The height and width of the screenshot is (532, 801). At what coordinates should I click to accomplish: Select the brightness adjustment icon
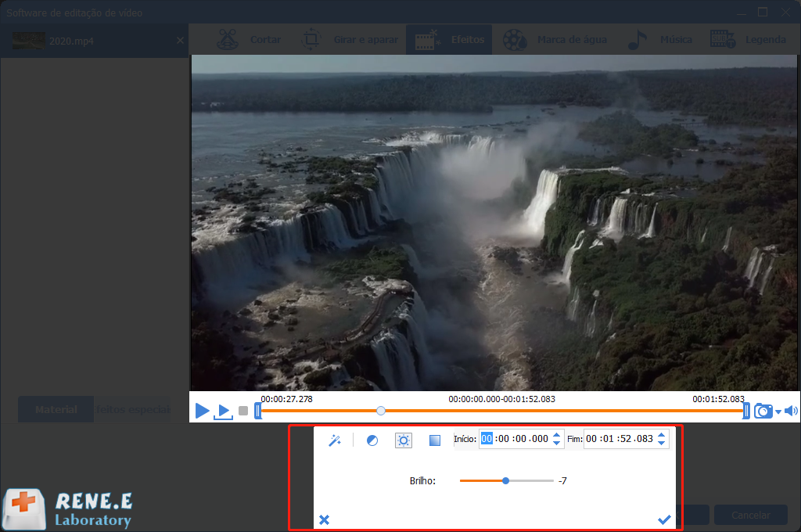(x=404, y=440)
